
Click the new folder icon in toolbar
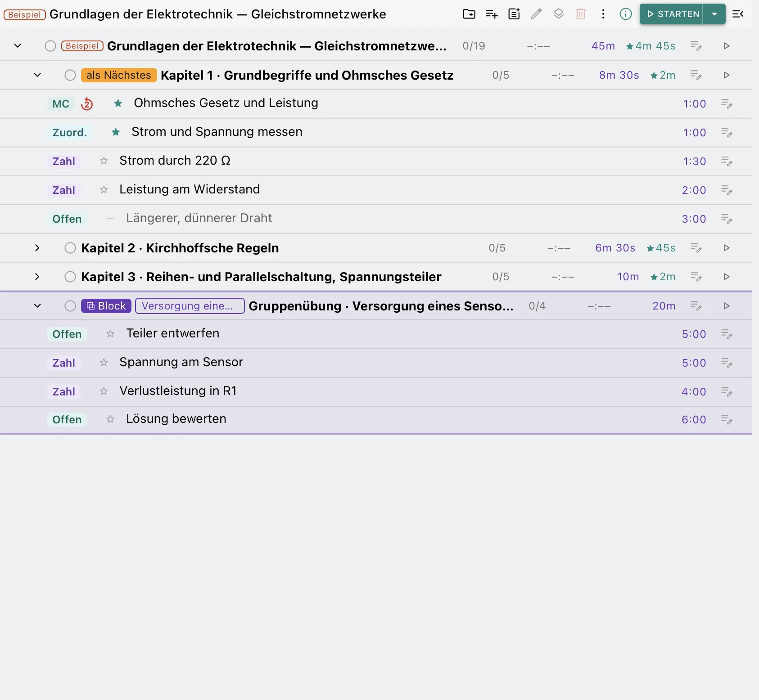469,14
